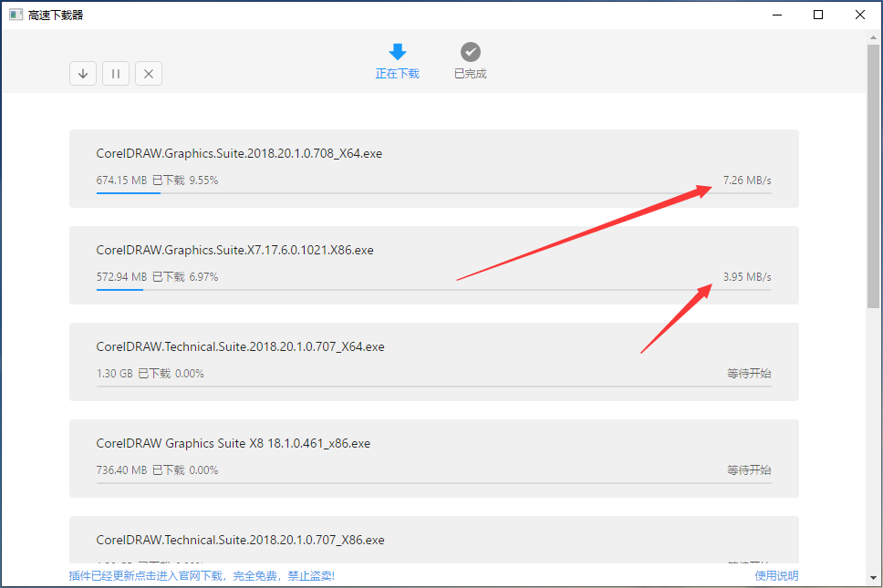Click progress bar of Technical Suite X64 download

coord(433,387)
